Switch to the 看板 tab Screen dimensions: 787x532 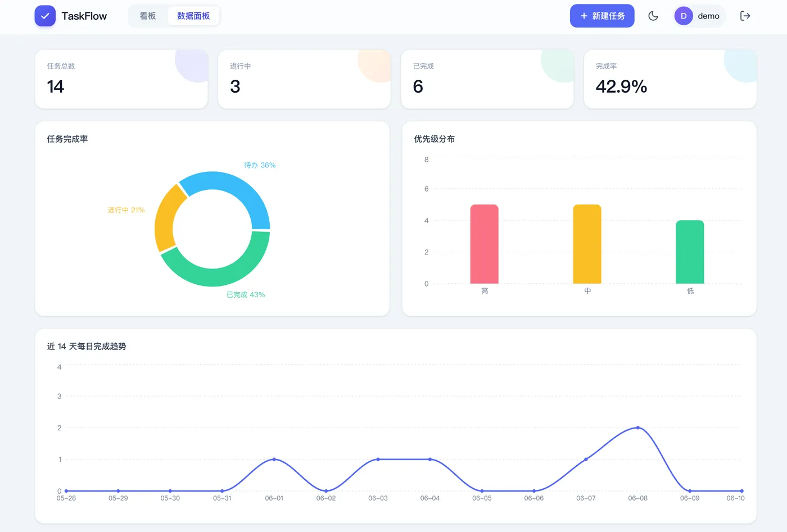148,16
